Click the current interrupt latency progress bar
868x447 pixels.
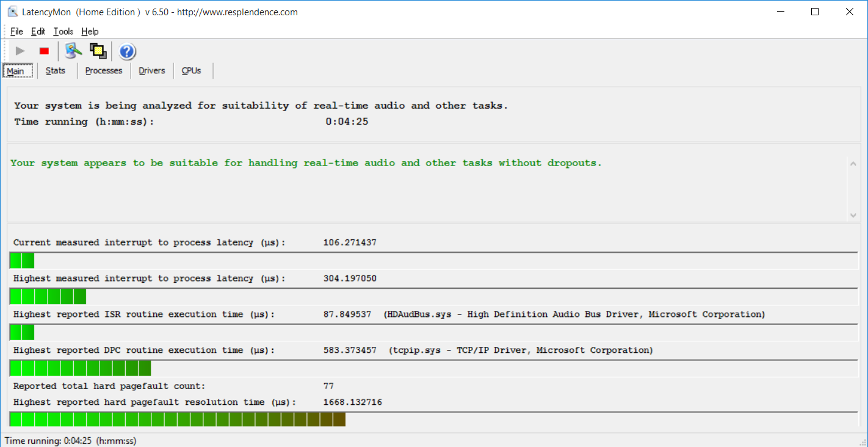(x=434, y=260)
